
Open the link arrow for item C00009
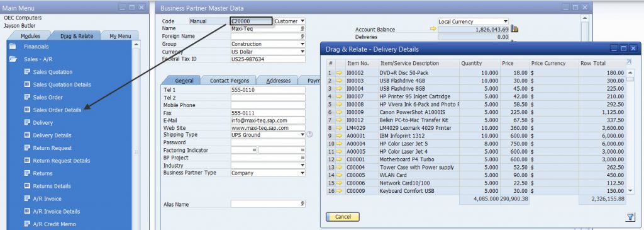coord(339,191)
